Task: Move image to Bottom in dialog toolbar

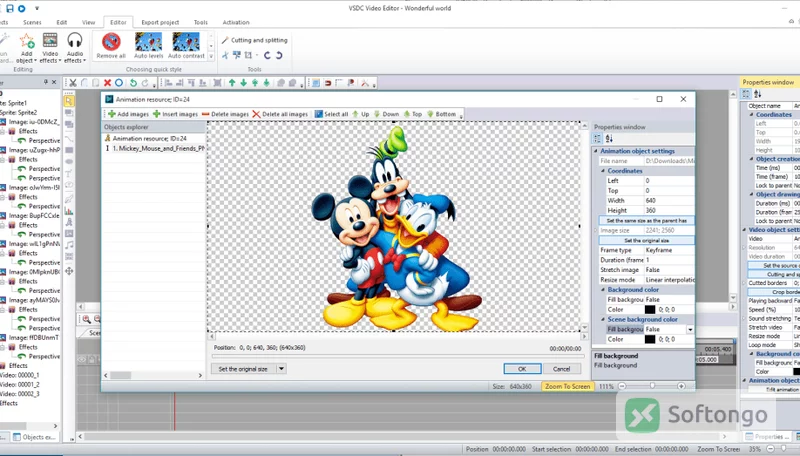Action: point(441,114)
